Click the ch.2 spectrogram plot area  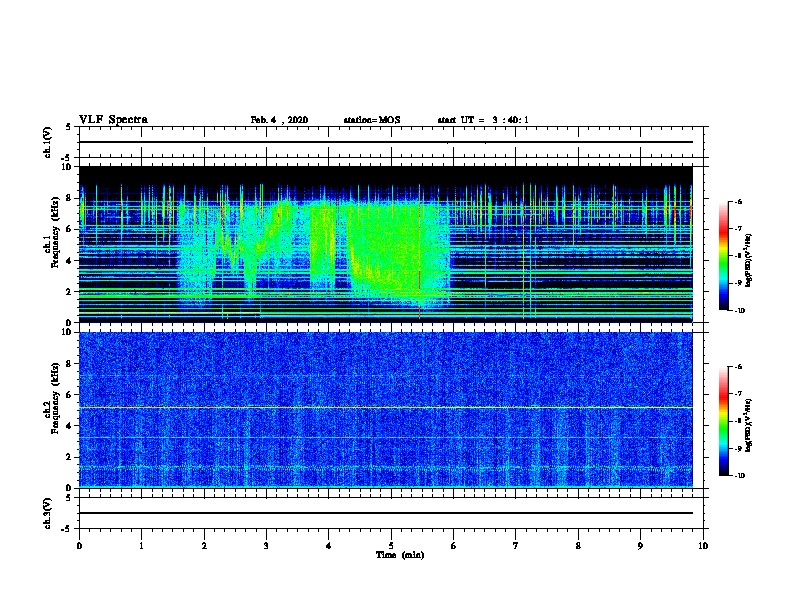[385, 410]
